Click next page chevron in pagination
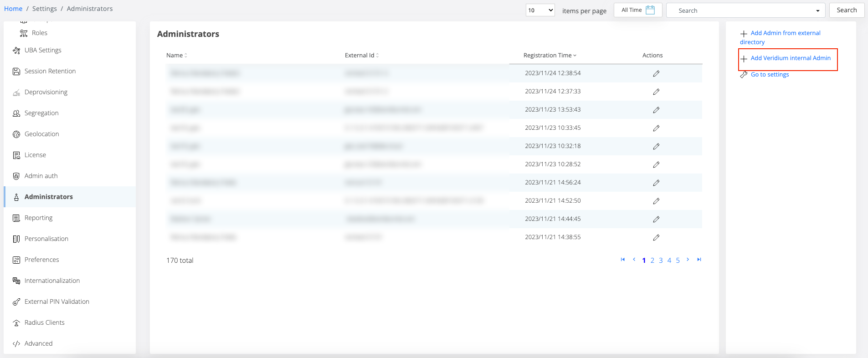The height and width of the screenshot is (358, 868). pos(688,260)
